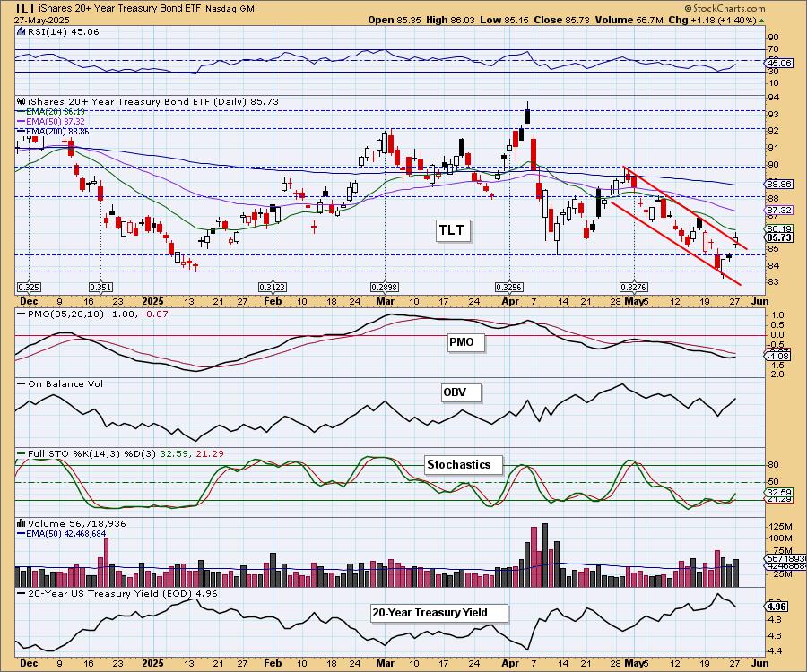
Task: Open the StockCharts.com copyright link
Action: [x=725, y=8]
